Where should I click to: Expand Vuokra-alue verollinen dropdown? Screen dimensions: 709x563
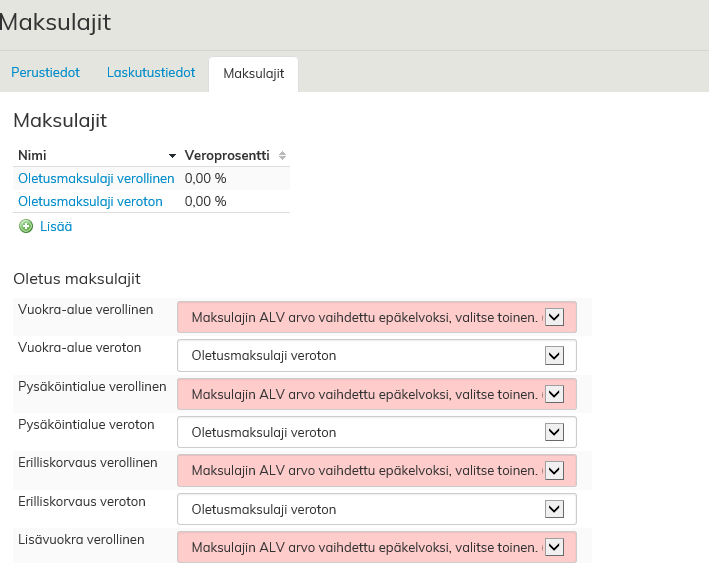[x=376, y=317]
